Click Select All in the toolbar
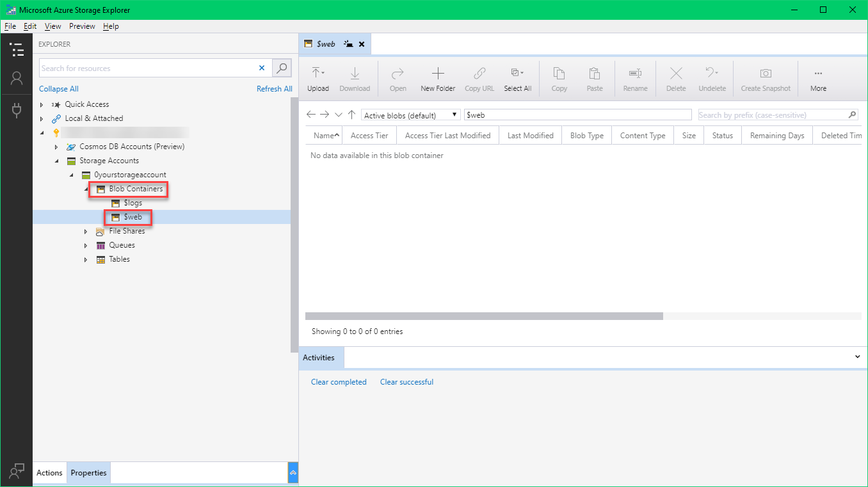This screenshot has height=487, width=868. (518, 79)
